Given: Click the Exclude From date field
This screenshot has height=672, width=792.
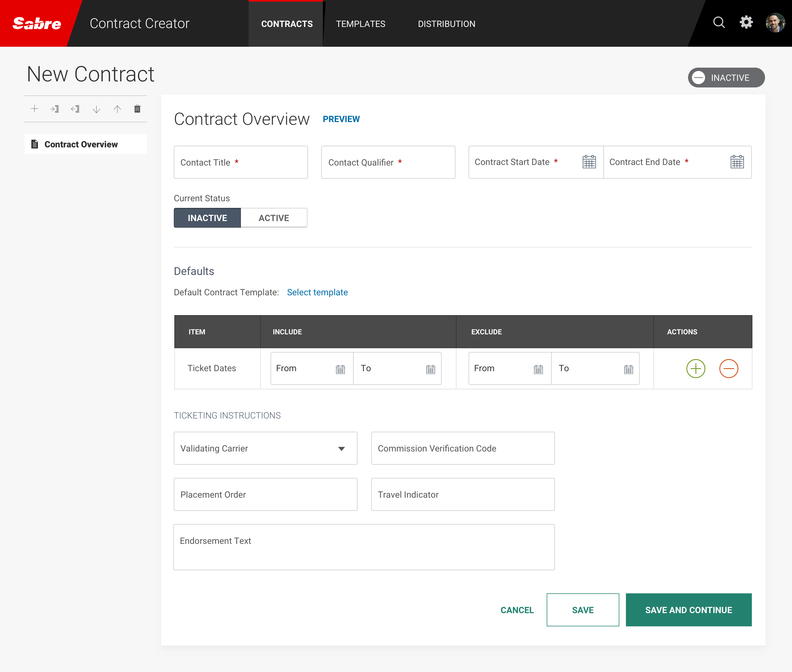Looking at the screenshot, I should point(510,368).
